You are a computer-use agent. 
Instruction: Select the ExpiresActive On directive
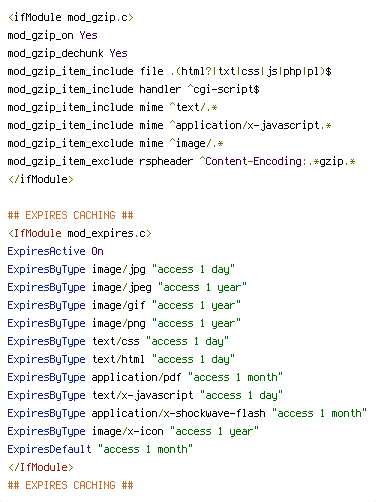[56, 251]
